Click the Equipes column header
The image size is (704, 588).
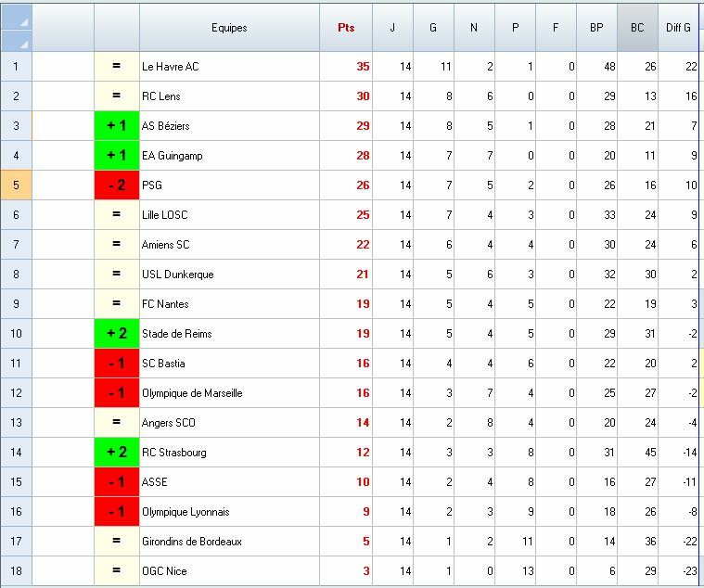[x=229, y=28]
